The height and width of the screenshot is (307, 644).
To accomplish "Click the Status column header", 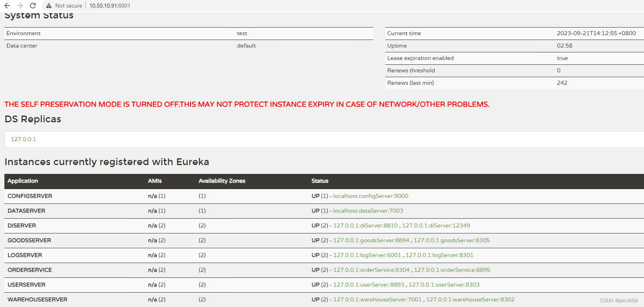I will [x=320, y=181].
